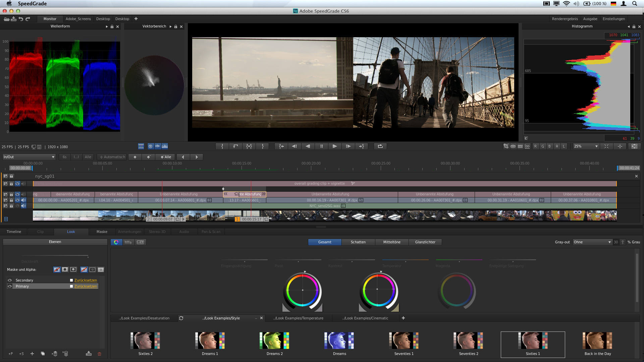This screenshot has width=644, height=362.
Task: Open the 25% zoom level dropdown
Action: tap(586, 146)
